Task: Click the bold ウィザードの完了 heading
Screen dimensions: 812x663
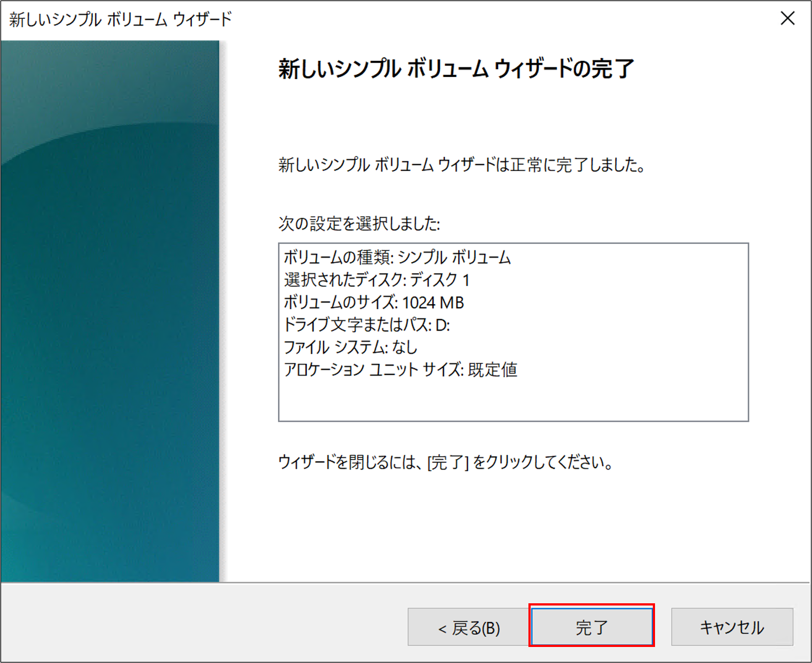Action: click(455, 69)
